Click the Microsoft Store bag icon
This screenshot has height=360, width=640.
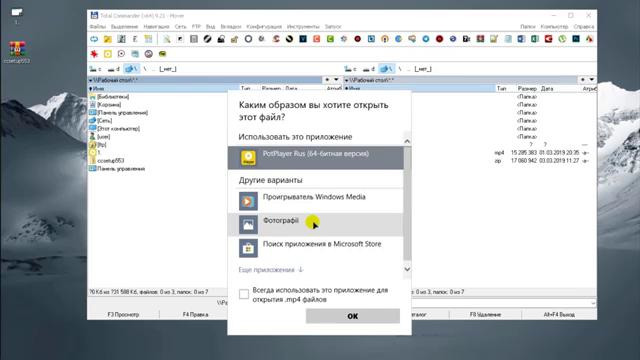coord(248,248)
